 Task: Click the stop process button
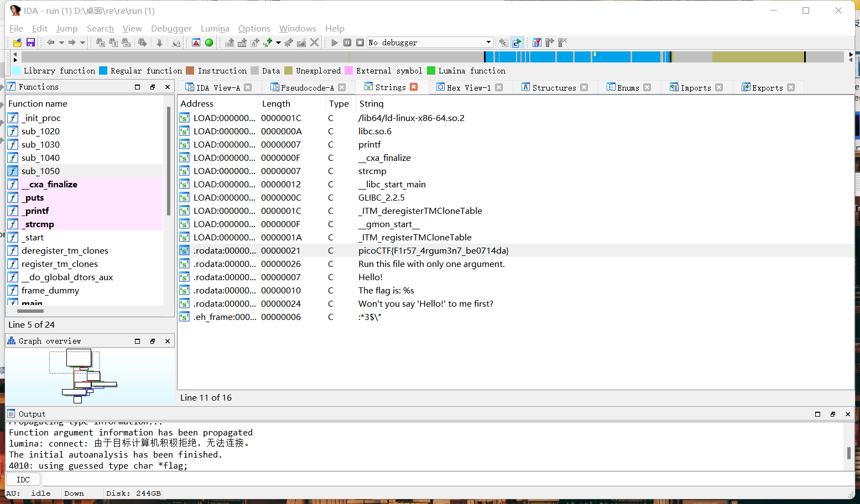pyautogui.click(x=360, y=43)
